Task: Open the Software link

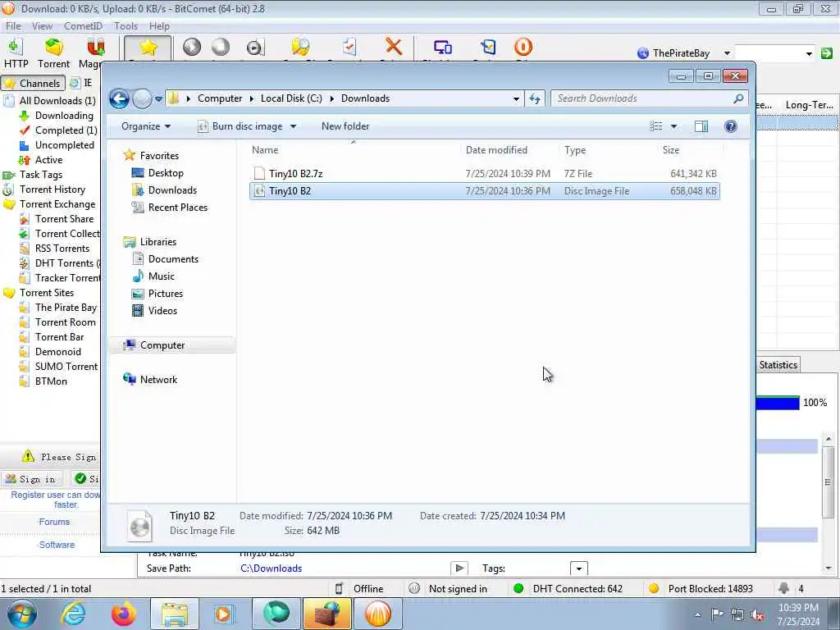Action: pyautogui.click(x=57, y=545)
